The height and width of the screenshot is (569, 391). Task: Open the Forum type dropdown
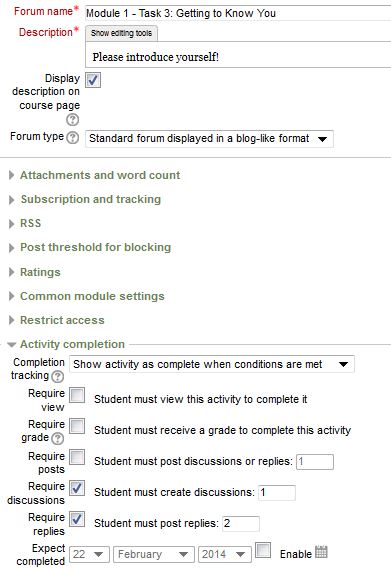(x=209, y=139)
